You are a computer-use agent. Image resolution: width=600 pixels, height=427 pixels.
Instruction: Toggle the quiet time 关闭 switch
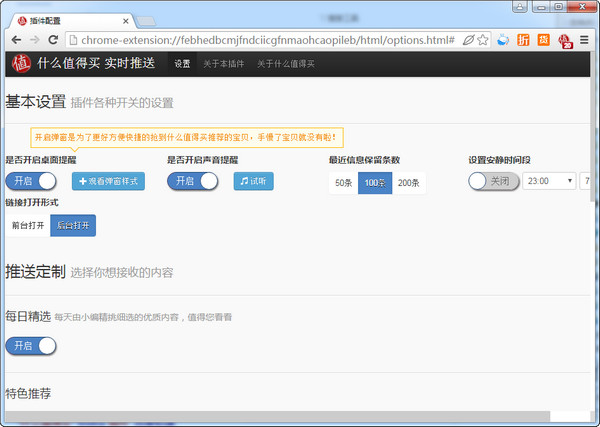click(494, 181)
